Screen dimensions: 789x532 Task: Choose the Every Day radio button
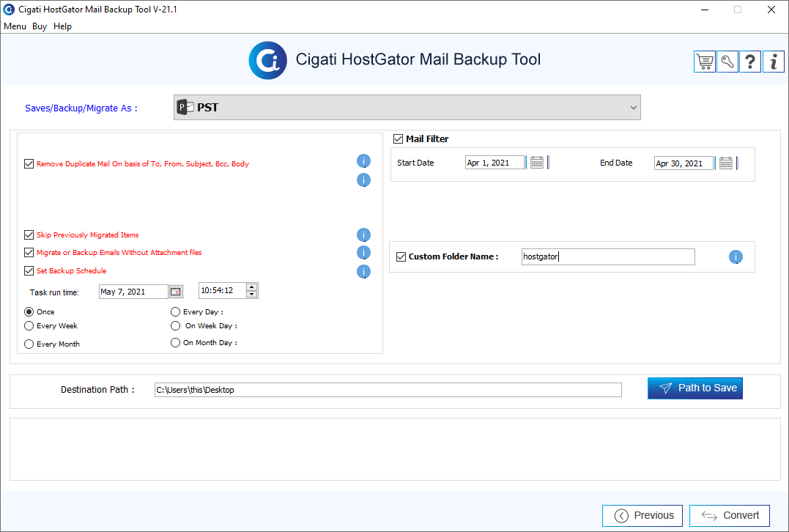pyautogui.click(x=176, y=312)
